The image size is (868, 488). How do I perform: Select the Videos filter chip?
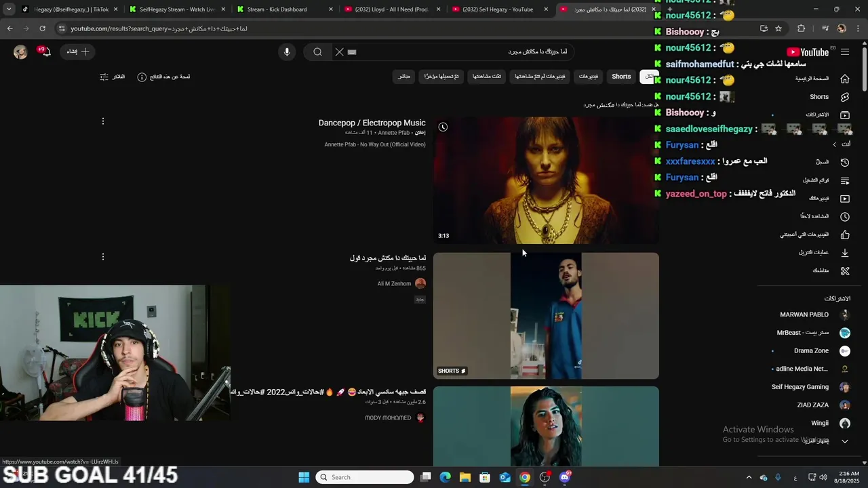(588, 77)
